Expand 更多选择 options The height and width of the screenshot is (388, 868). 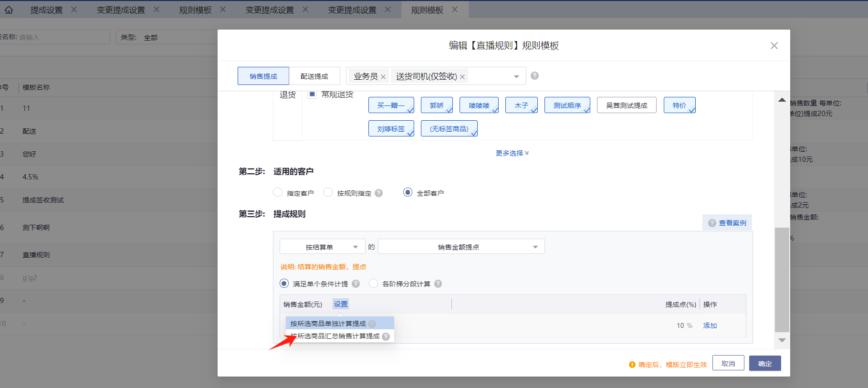pos(512,153)
